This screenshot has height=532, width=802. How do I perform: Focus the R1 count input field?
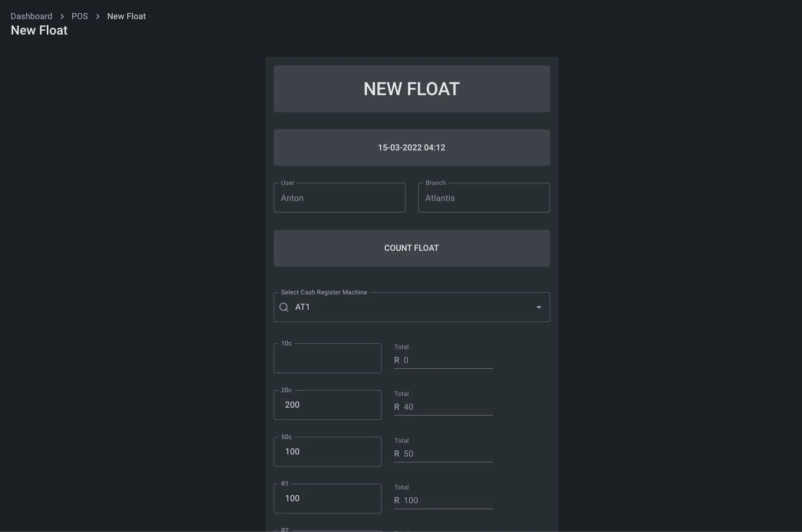[x=327, y=499]
